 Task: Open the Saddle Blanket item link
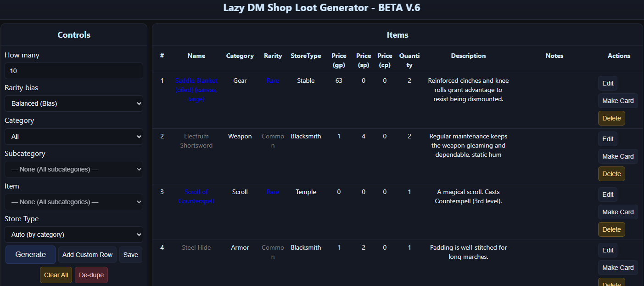[x=196, y=90]
